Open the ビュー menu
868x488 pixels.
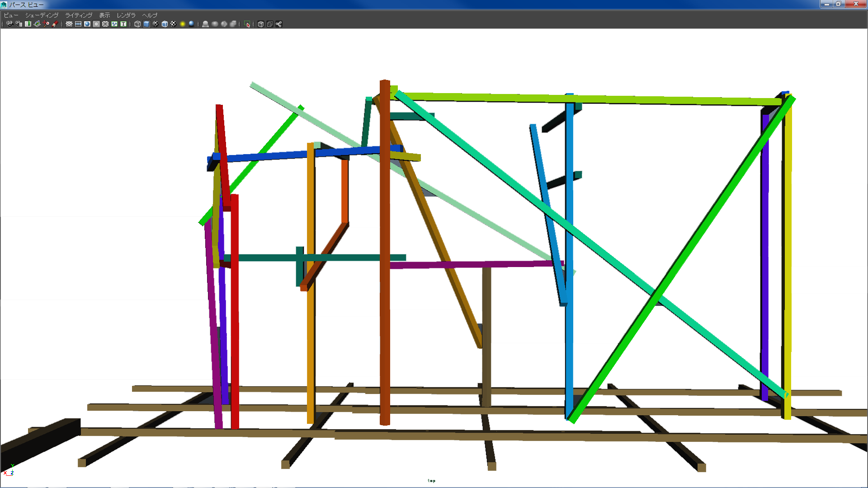pyautogui.click(x=11, y=15)
